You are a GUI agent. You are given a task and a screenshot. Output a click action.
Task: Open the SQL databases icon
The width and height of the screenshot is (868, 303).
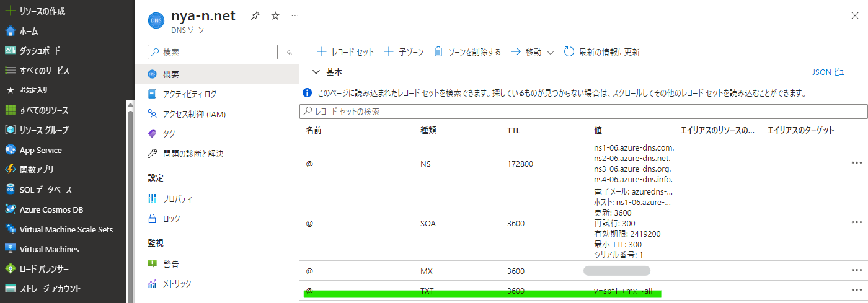pyautogui.click(x=10, y=190)
